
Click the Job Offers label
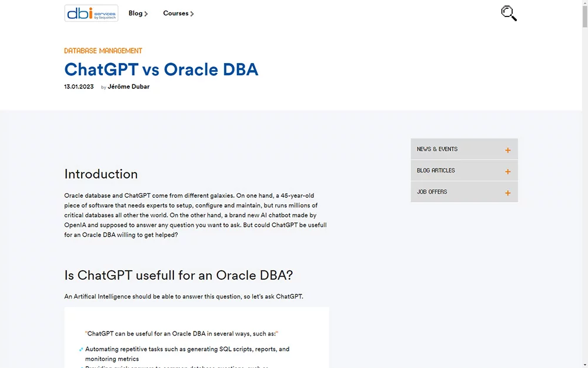(432, 192)
